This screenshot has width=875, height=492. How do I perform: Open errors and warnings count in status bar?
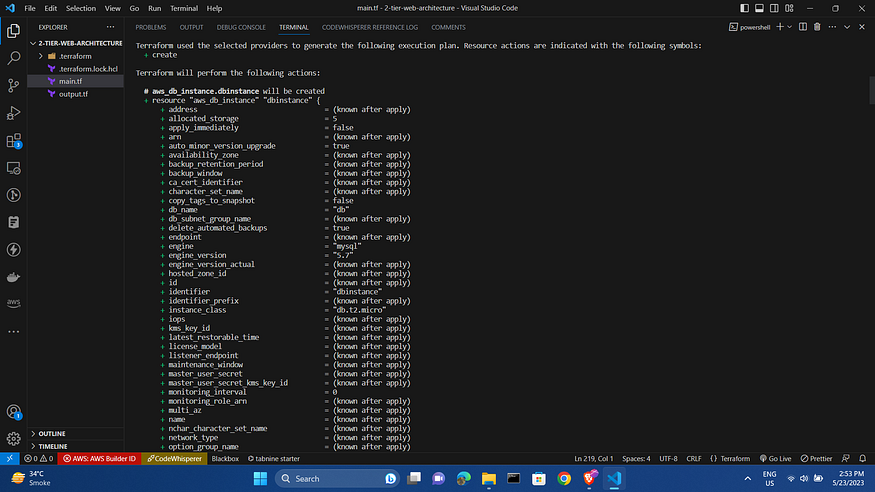click(x=39, y=459)
